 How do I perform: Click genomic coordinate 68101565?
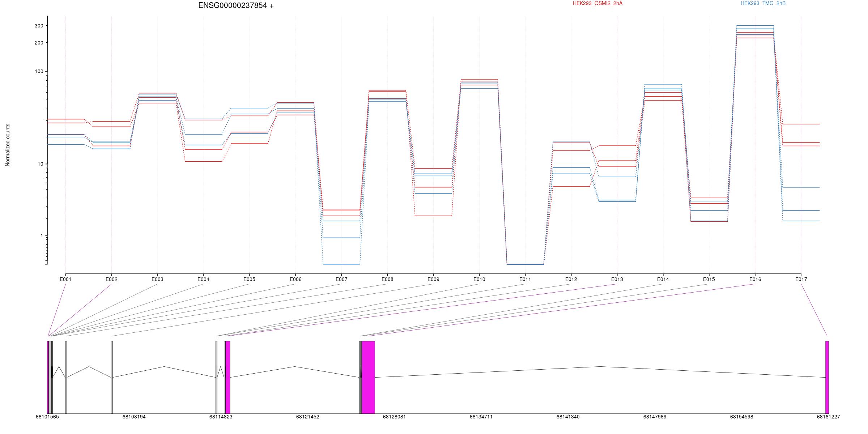(47, 417)
